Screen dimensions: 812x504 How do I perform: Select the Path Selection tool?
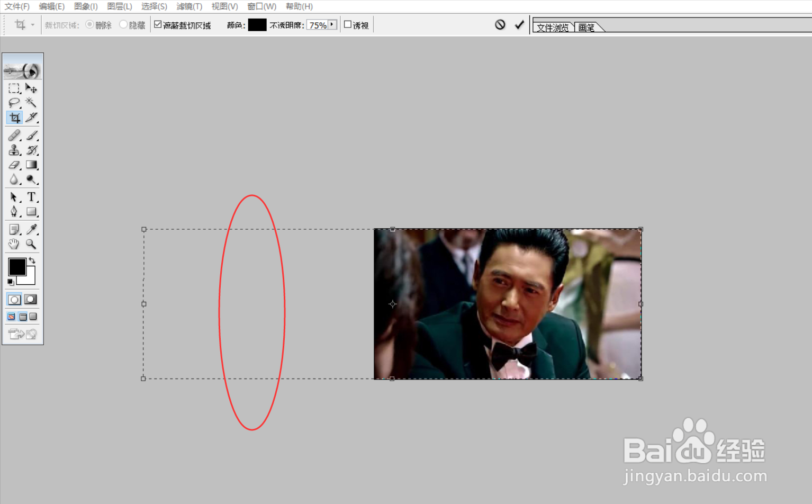14,197
